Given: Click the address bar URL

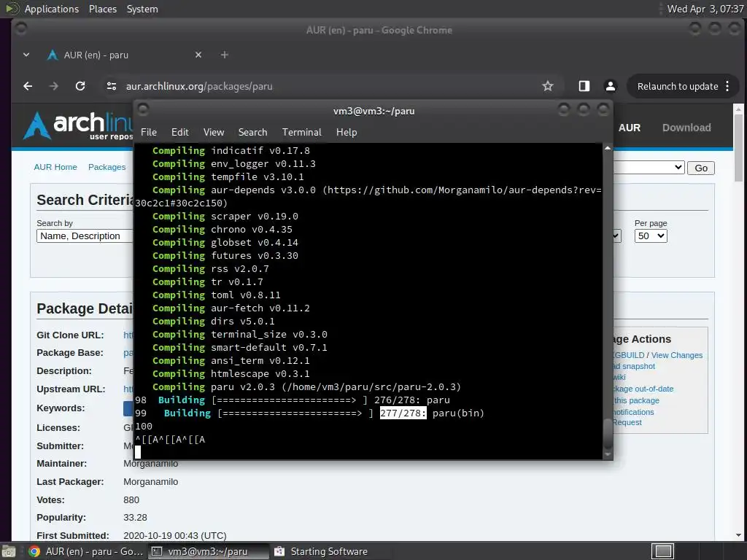Looking at the screenshot, I should click(x=199, y=86).
